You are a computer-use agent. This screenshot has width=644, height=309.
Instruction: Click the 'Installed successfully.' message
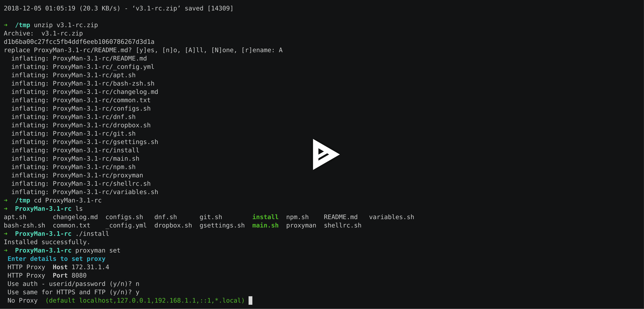click(x=46, y=242)
